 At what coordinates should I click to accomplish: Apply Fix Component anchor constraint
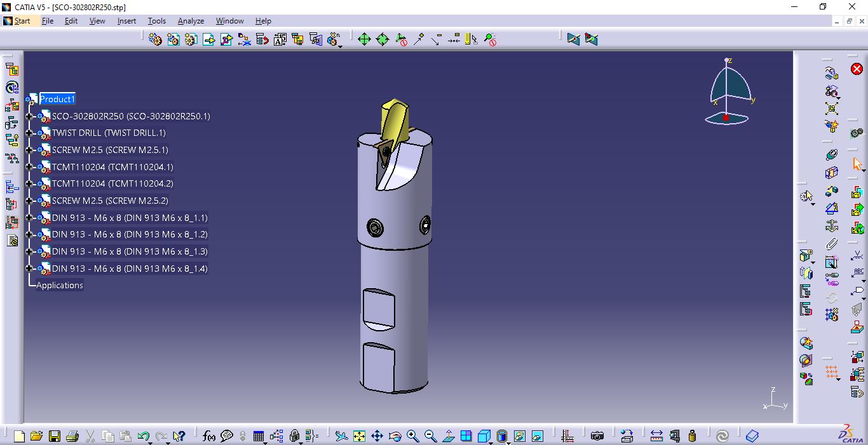(832, 226)
